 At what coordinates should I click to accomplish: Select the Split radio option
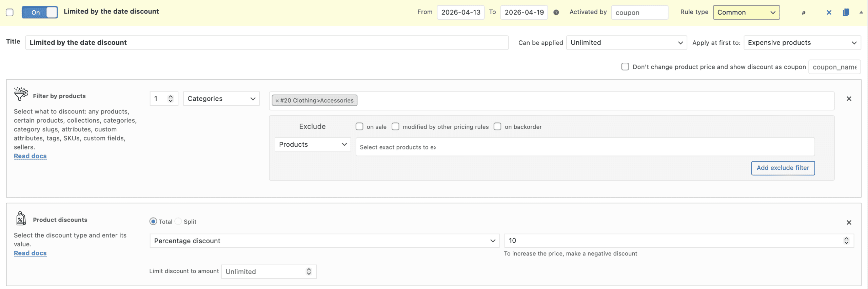(178, 222)
